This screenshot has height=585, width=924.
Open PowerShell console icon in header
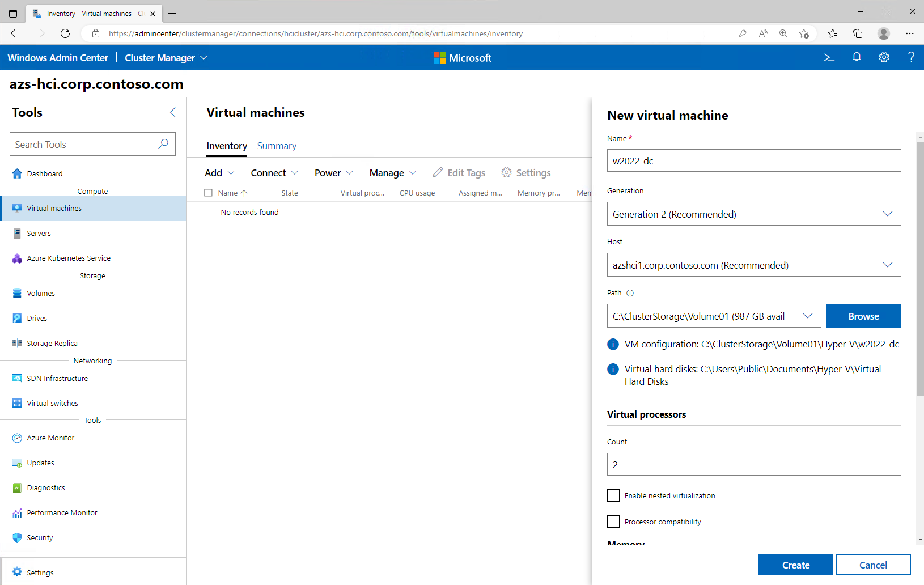click(x=829, y=57)
